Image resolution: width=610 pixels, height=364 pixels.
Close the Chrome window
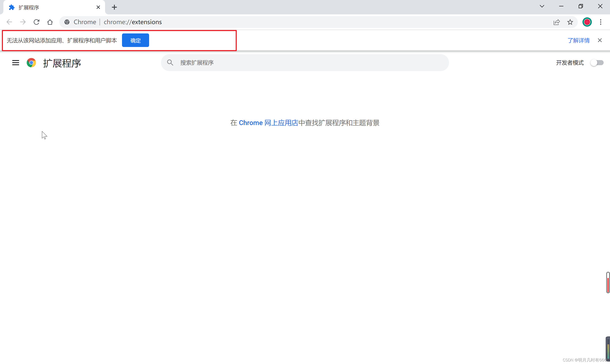tap(600, 6)
